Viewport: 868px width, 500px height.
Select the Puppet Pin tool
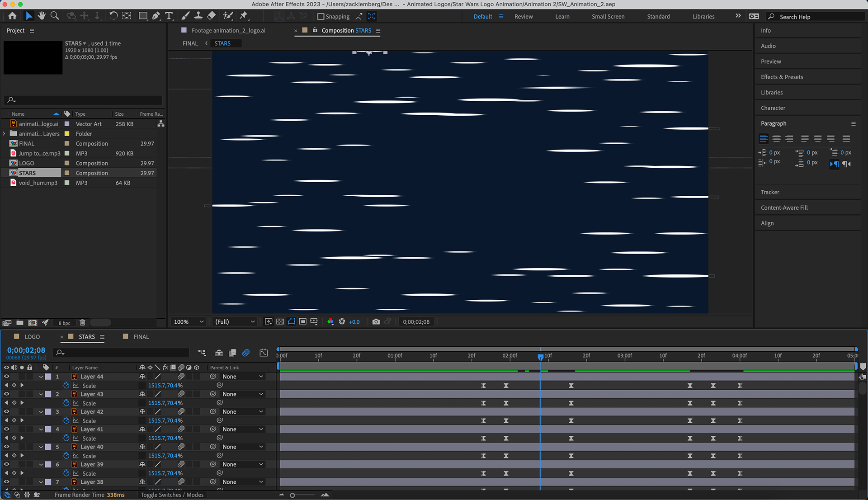244,16
